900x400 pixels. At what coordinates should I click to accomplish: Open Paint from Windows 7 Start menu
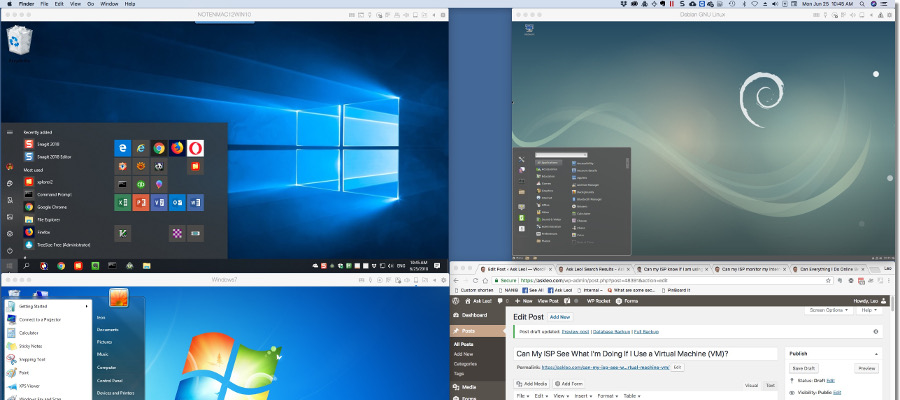click(48, 372)
